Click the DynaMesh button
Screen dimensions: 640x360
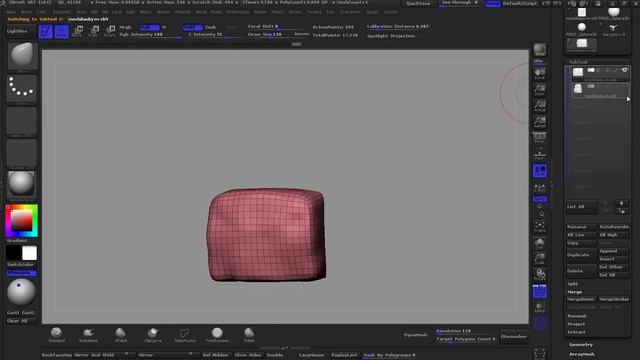416,335
